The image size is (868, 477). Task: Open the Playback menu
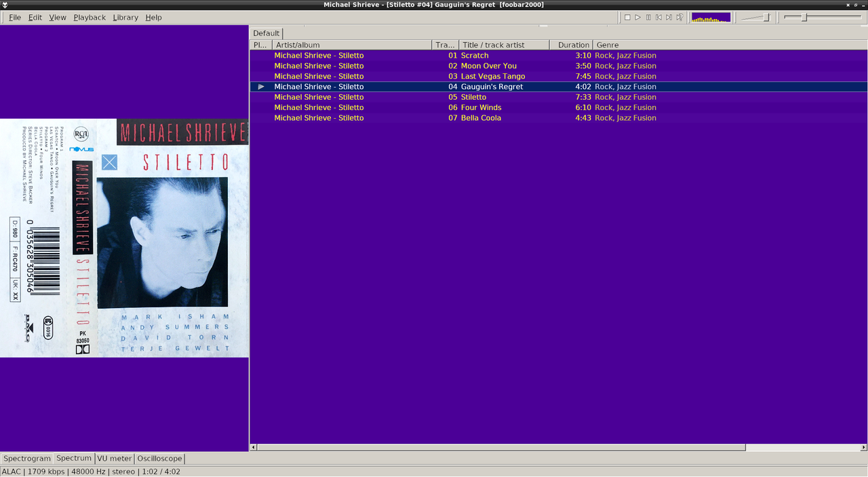[x=90, y=17]
